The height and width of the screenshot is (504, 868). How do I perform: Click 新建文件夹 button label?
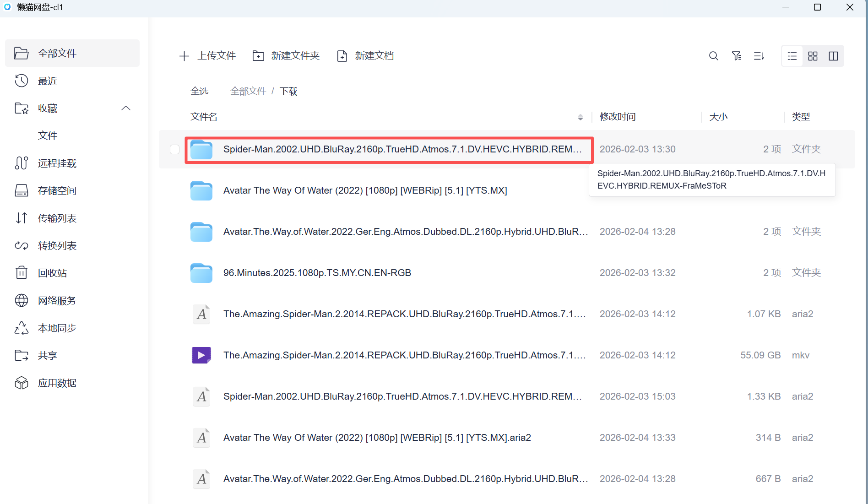coord(295,56)
